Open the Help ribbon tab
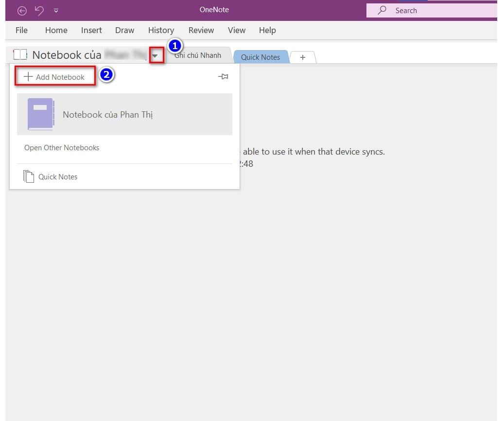Viewport: 504px width, 421px height. (267, 30)
